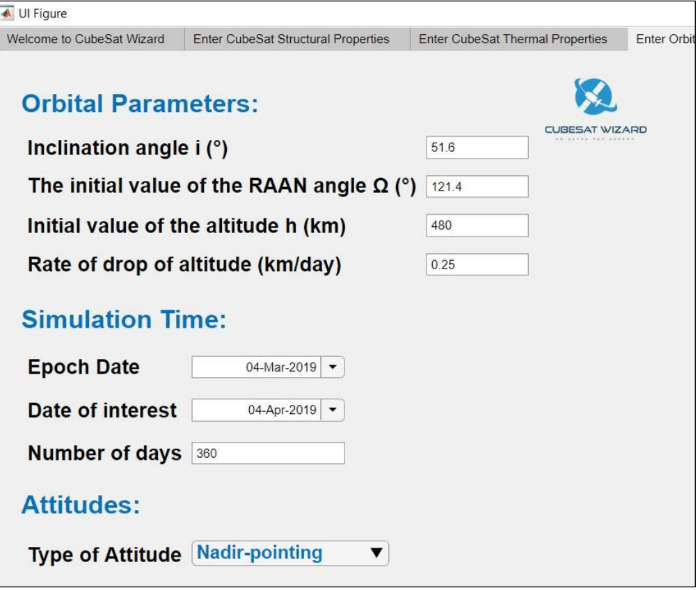Viewport: 700px width, 590px height.
Task: Focus the Number of days field
Action: pos(268,454)
